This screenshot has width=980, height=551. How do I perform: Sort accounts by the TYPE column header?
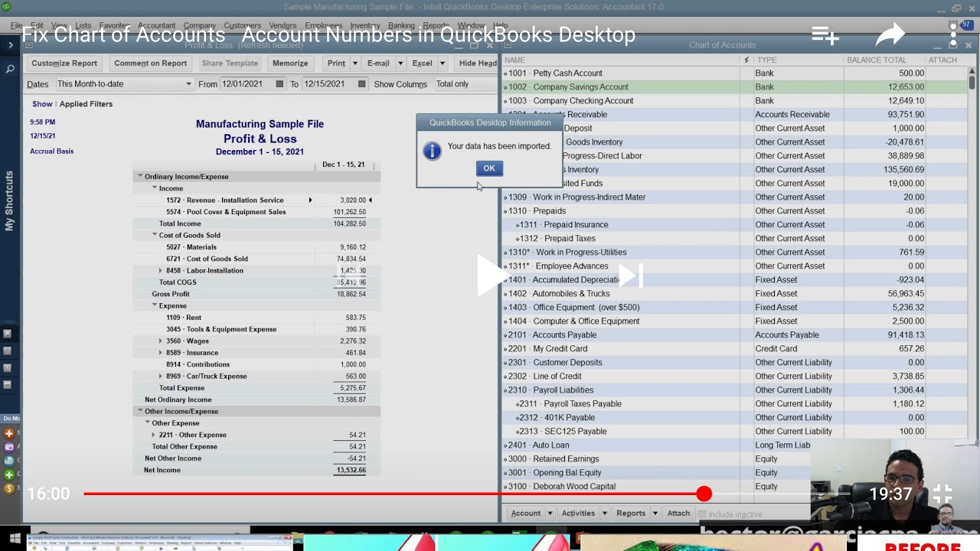tap(799, 60)
